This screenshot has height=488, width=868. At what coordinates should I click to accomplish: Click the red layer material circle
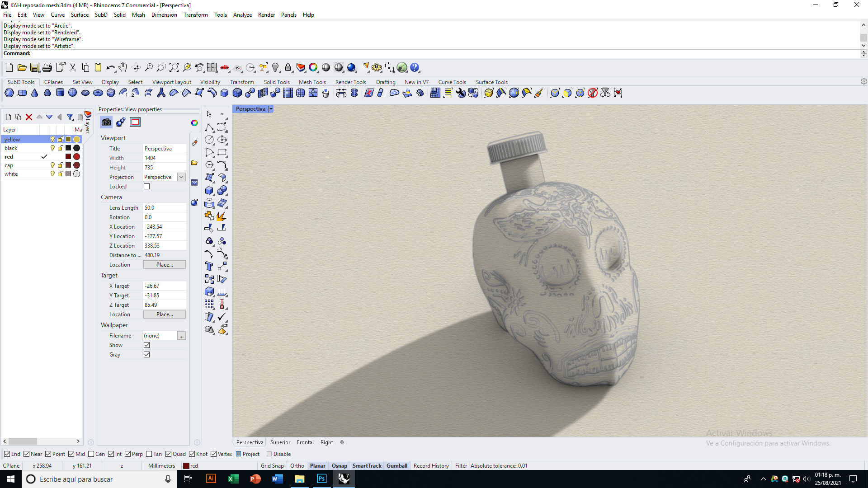click(x=77, y=157)
